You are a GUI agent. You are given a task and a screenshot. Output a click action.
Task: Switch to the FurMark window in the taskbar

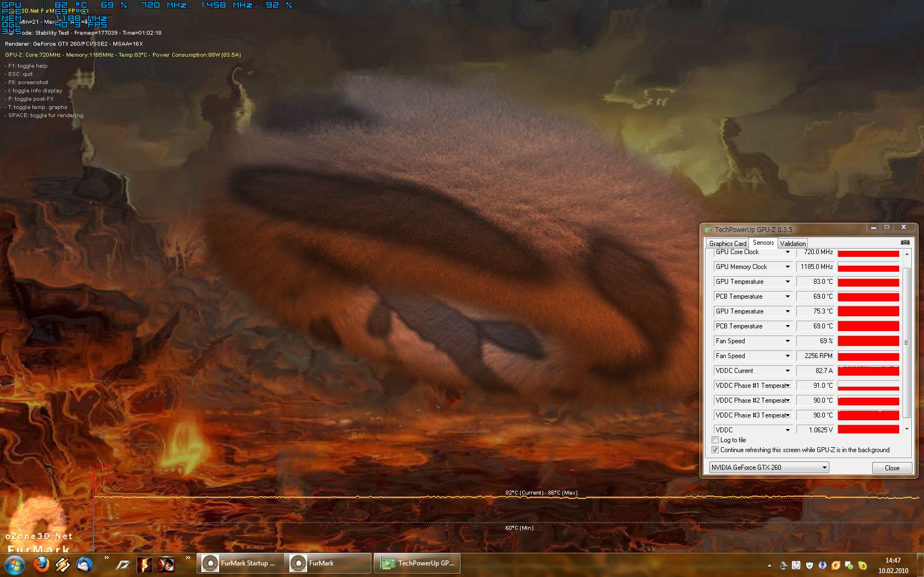329,563
